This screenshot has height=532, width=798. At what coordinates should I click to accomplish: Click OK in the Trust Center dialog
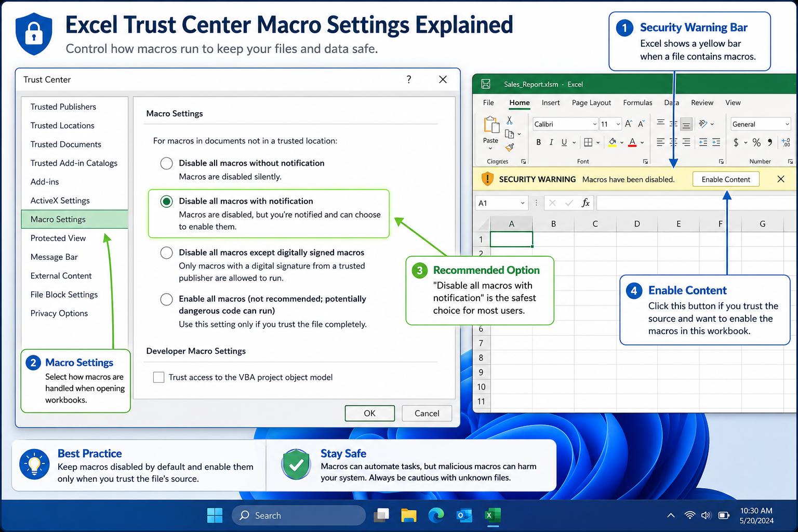[x=369, y=413]
